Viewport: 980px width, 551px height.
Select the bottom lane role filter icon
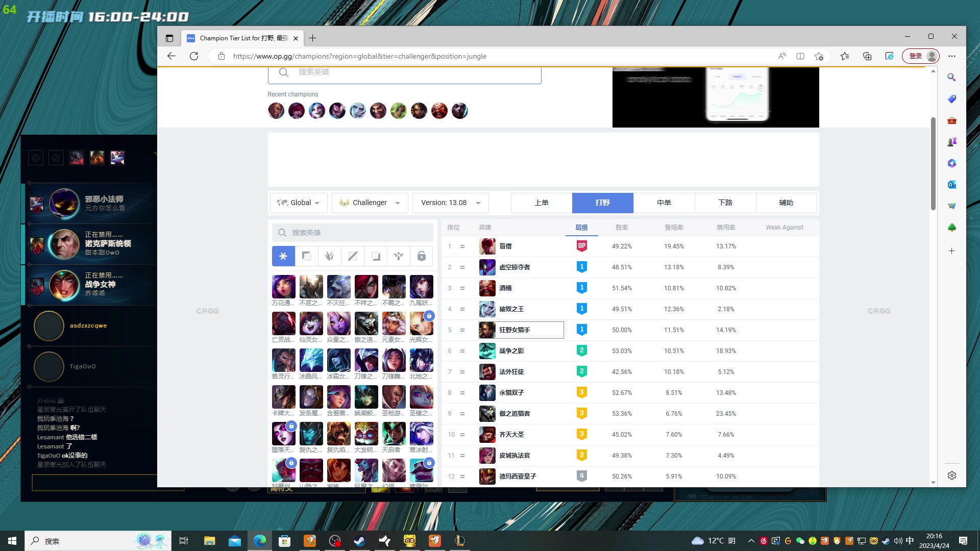coord(376,256)
